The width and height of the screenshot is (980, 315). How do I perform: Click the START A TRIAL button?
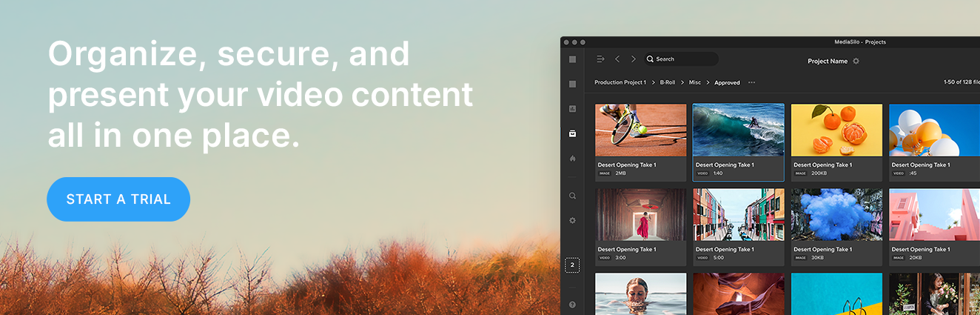tap(118, 199)
